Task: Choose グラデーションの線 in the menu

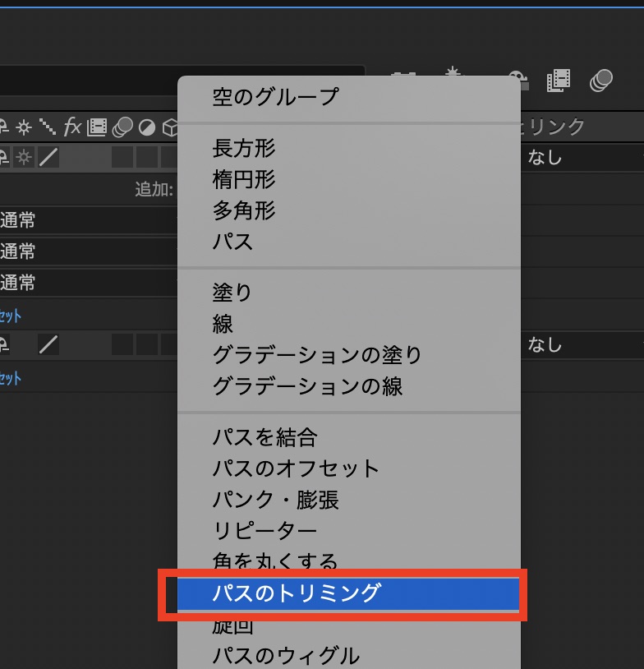Action: (x=349, y=386)
